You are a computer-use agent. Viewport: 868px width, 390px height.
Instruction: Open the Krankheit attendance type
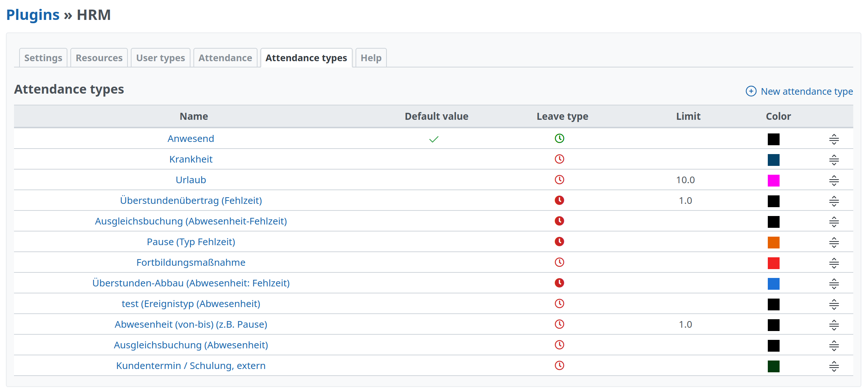click(191, 159)
